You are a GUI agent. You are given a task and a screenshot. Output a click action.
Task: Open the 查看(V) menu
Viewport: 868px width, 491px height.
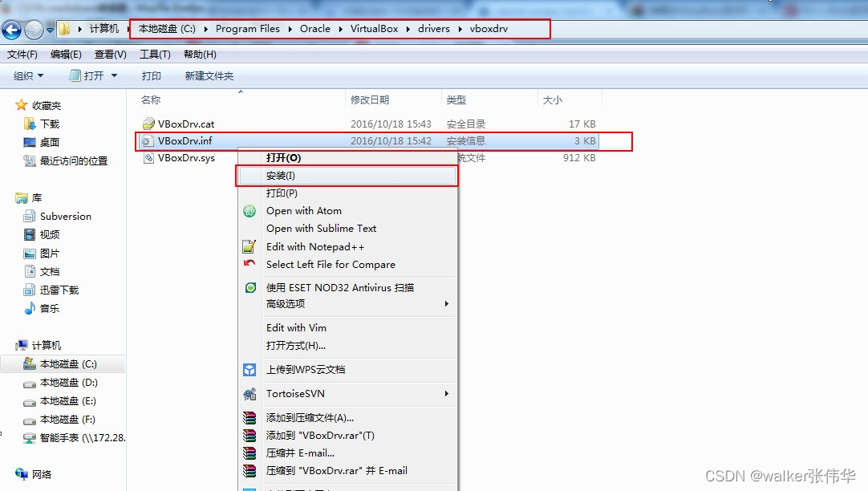[x=110, y=55]
